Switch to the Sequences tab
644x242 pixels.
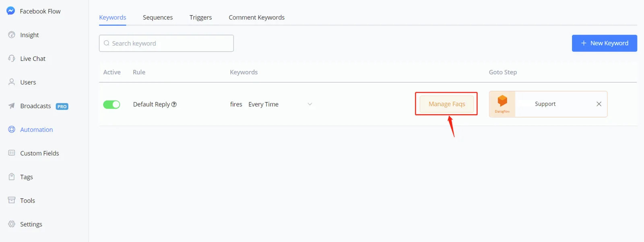pos(158,17)
